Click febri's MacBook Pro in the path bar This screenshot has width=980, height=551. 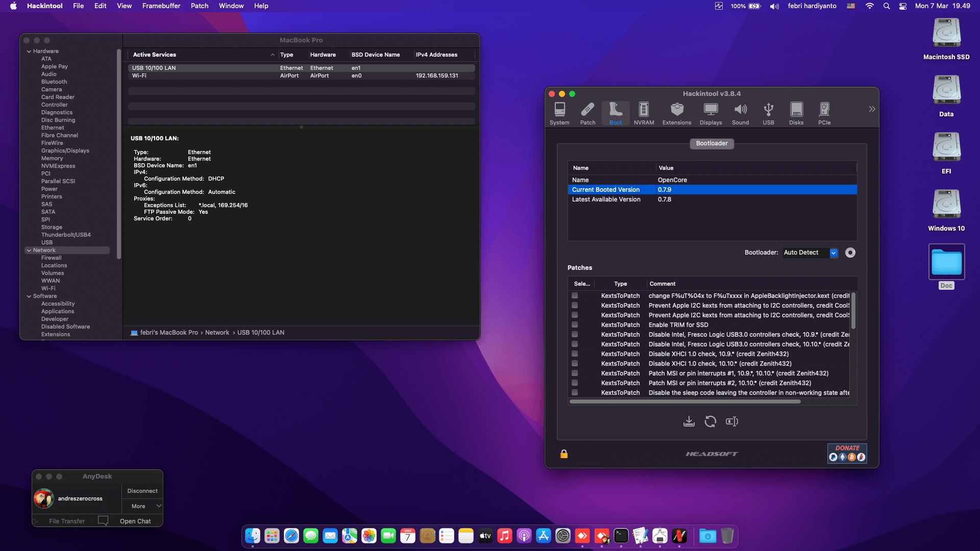(169, 333)
